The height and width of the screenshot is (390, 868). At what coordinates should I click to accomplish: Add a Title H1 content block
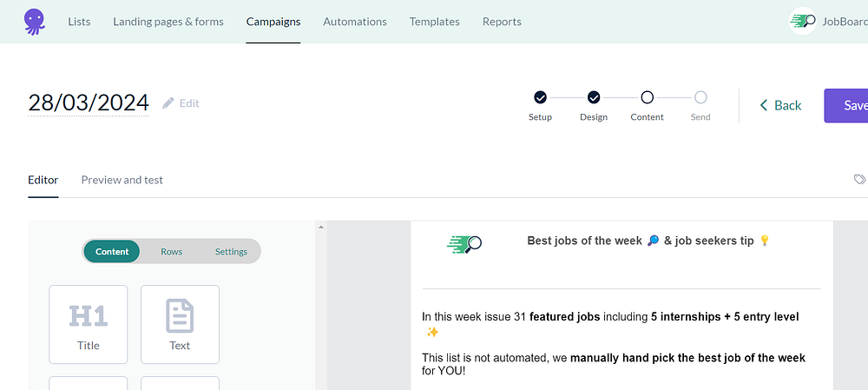(x=89, y=324)
